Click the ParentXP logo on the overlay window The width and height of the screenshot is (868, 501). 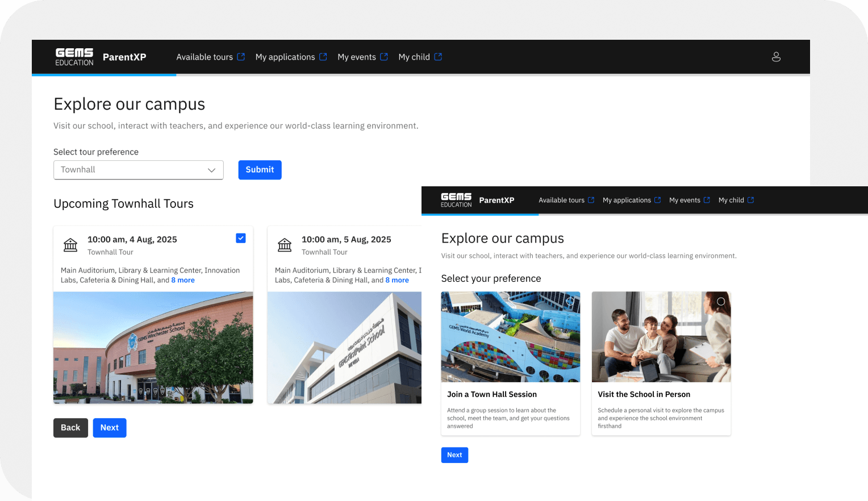click(496, 200)
